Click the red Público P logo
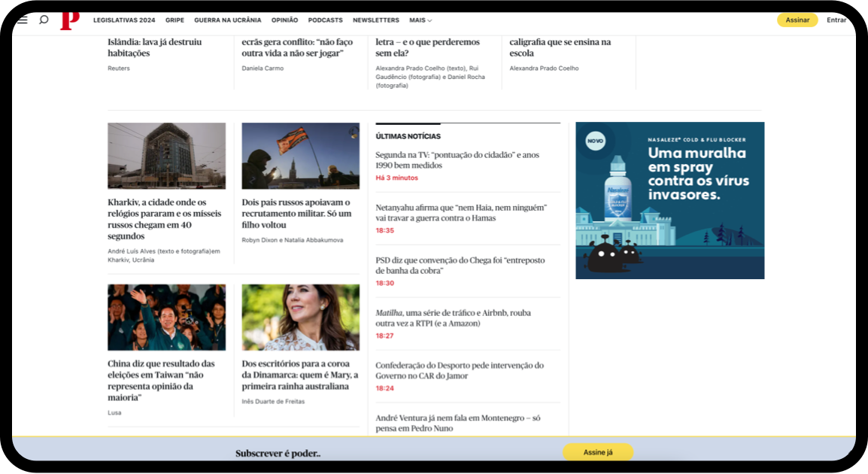The width and height of the screenshot is (868, 474). click(69, 20)
